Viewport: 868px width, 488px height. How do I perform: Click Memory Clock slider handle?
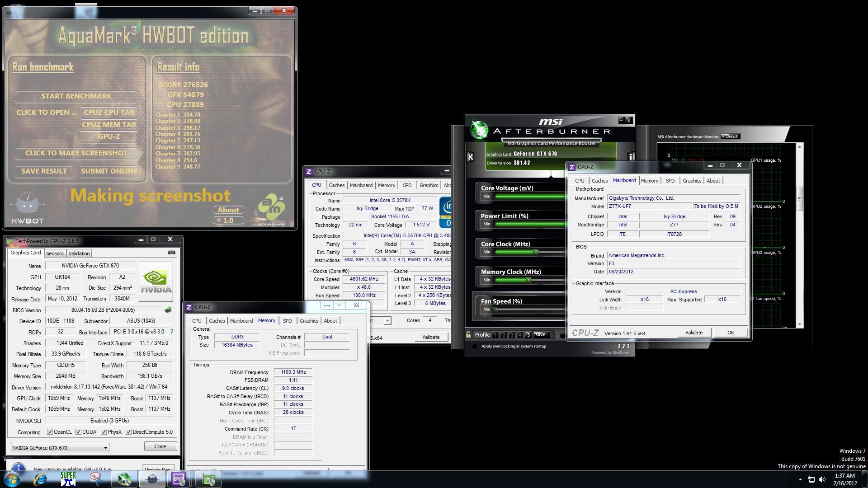[x=528, y=280]
